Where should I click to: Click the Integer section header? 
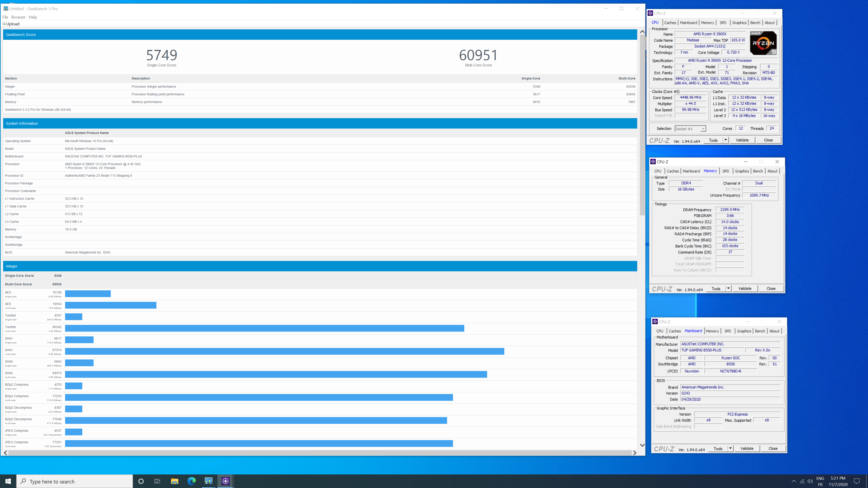coord(320,266)
